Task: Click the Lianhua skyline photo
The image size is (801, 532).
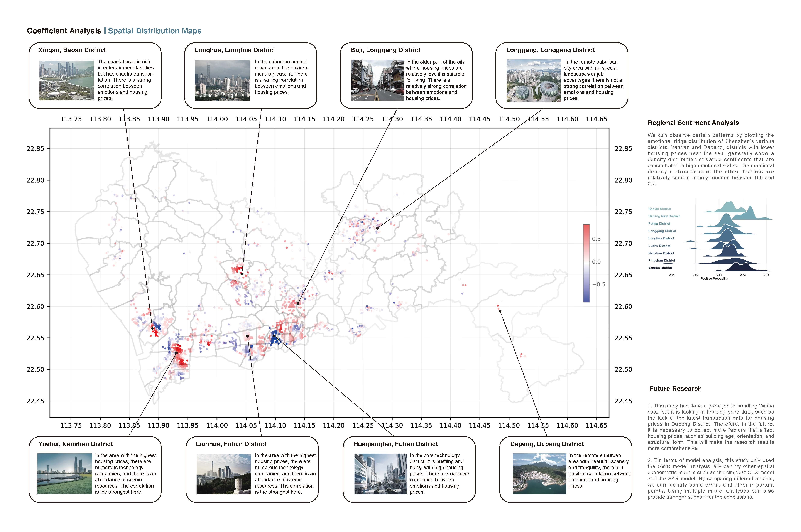Action: 224,474
